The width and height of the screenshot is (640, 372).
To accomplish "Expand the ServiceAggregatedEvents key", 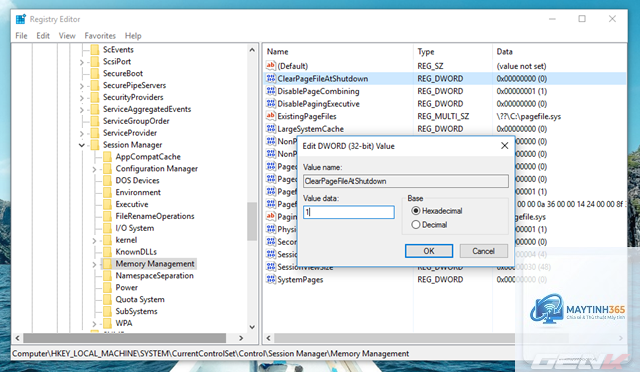I will point(82,110).
